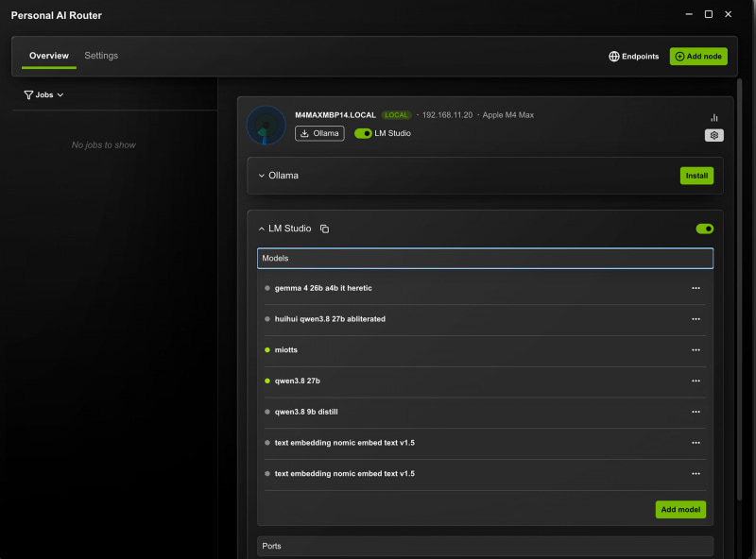Open the node statistics bar chart icon
This screenshot has width=756, height=559.
point(714,118)
